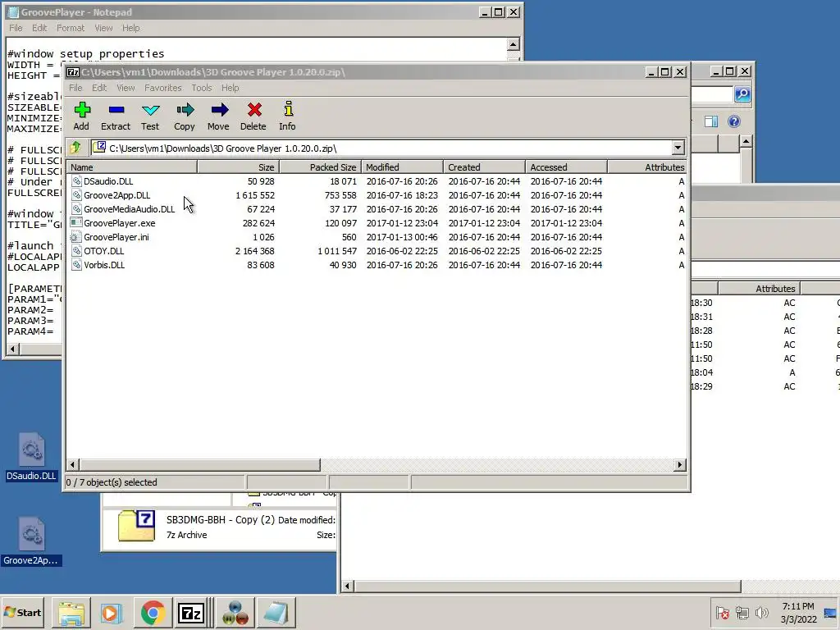Sort by the Modified column header
The image size is (840, 630).
[x=402, y=167]
